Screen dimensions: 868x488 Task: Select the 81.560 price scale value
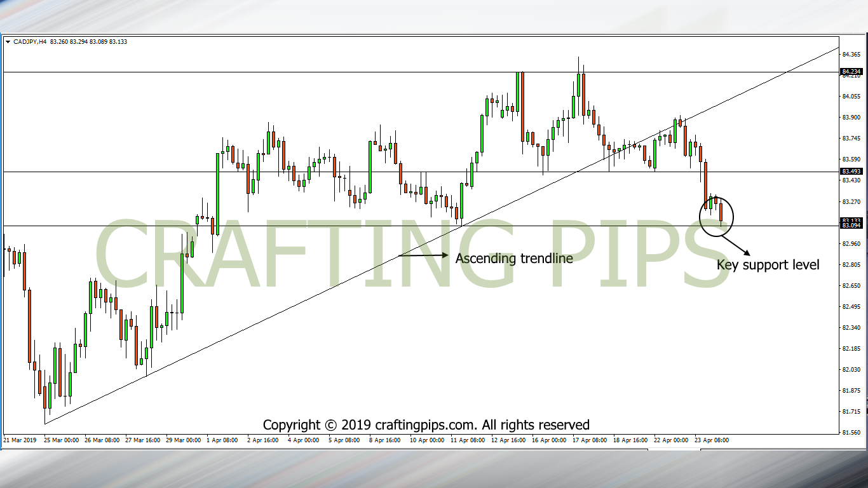coord(851,432)
